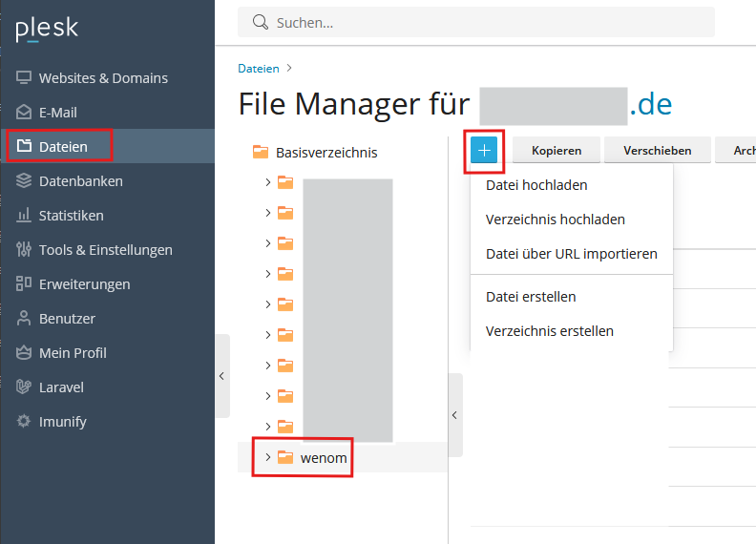Click the Datenbanken stack icon in sidebar
The image size is (756, 544).
[x=24, y=181]
